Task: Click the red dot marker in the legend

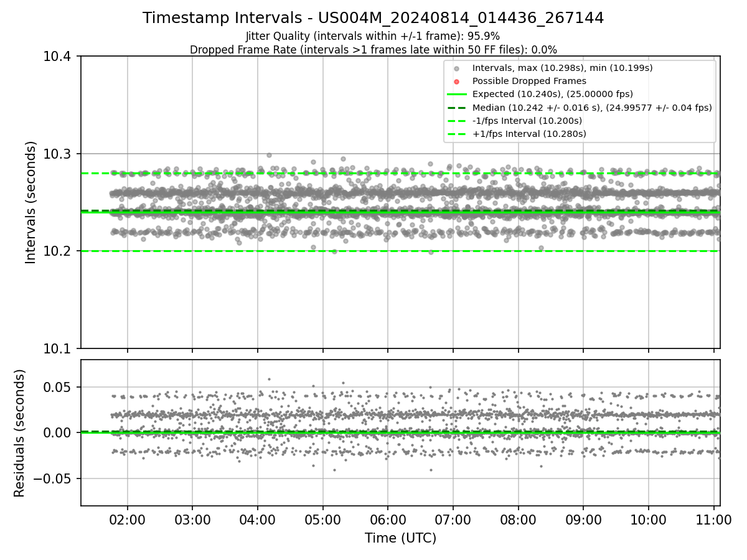Action: [x=456, y=82]
